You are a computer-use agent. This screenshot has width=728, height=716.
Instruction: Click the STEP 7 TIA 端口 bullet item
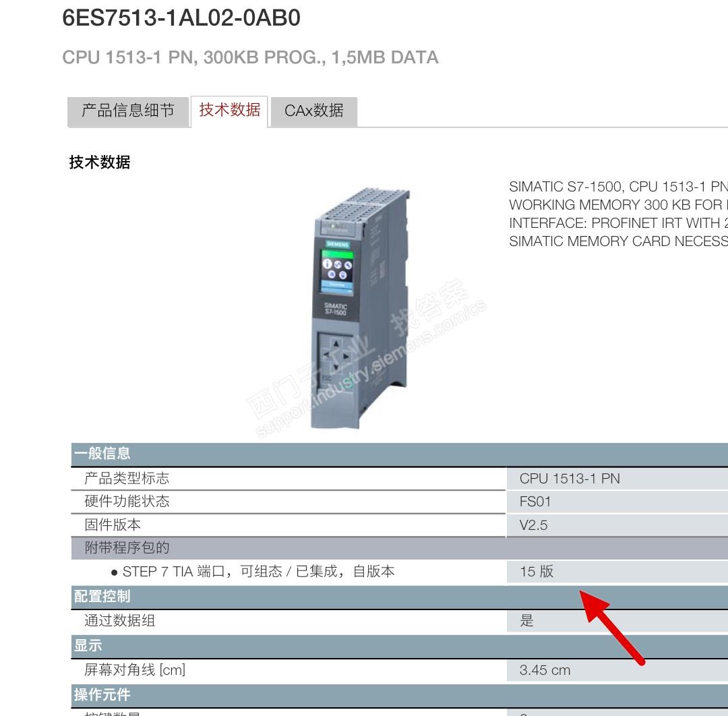pos(253,572)
